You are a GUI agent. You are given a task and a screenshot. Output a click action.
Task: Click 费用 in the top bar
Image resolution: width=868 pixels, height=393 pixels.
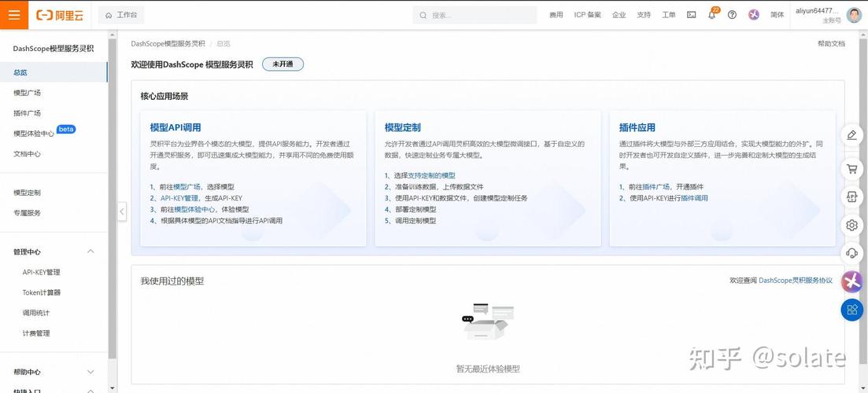(x=556, y=15)
